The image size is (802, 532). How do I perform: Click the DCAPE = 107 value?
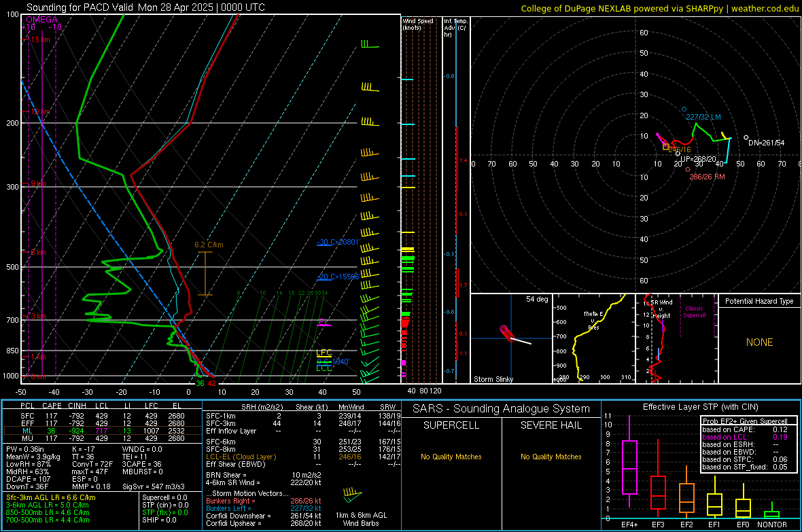coord(28,479)
